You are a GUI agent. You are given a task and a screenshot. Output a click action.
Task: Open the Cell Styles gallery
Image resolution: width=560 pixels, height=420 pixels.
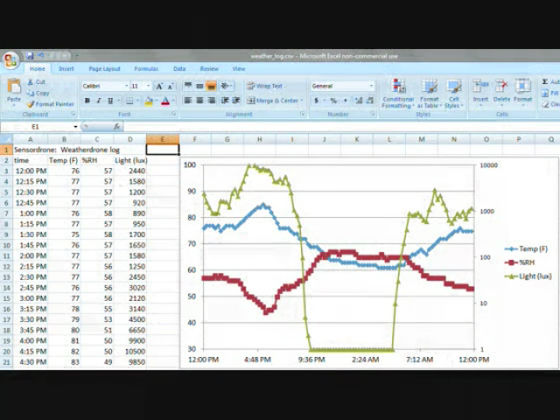(x=454, y=94)
